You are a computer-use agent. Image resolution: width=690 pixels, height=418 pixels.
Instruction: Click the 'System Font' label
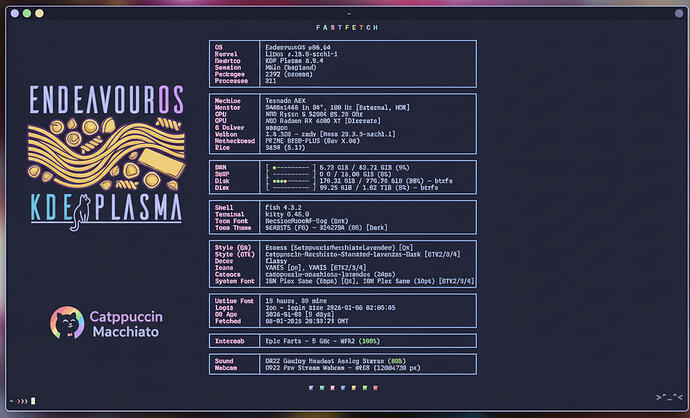(x=235, y=281)
